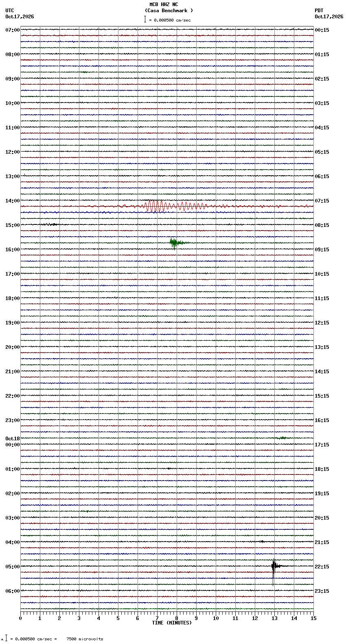Click the 08:15 PDT row label
The height and width of the screenshot is (644, 346).
pyautogui.click(x=322, y=225)
